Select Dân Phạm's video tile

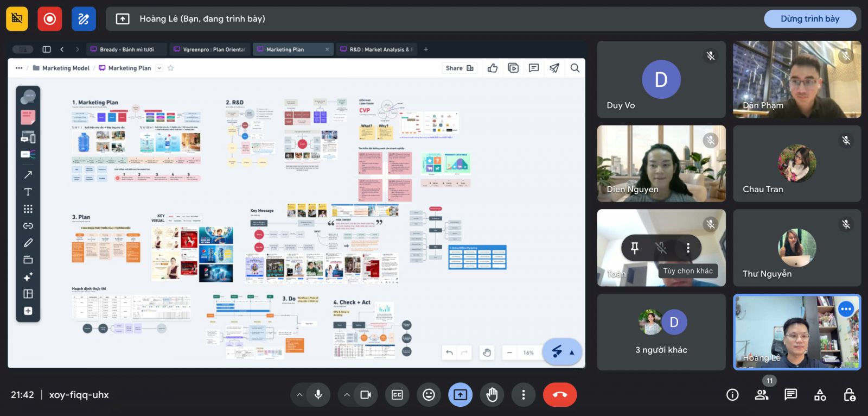click(x=797, y=79)
